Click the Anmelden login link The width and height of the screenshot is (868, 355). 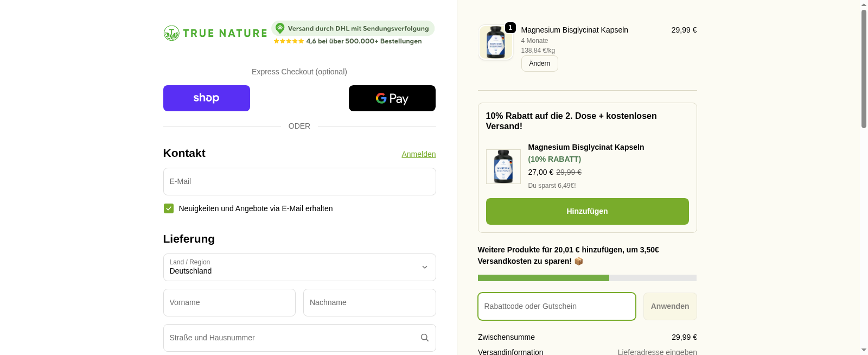(x=418, y=154)
